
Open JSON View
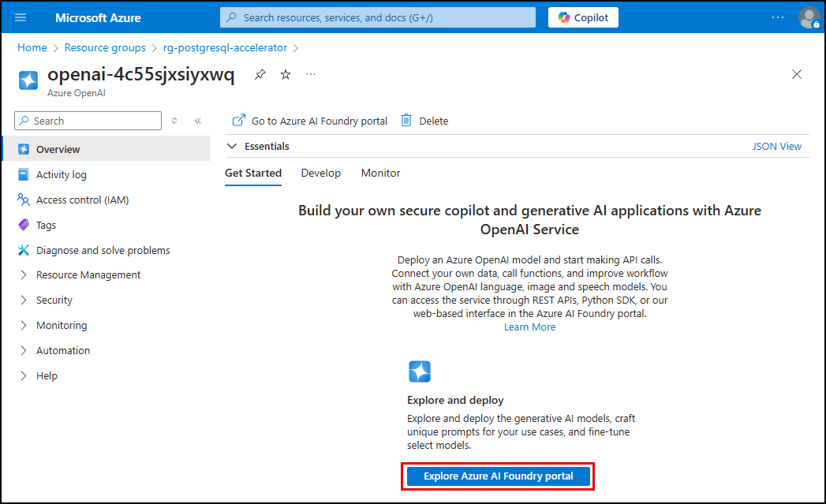pyautogui.click(x=776, y=146)
